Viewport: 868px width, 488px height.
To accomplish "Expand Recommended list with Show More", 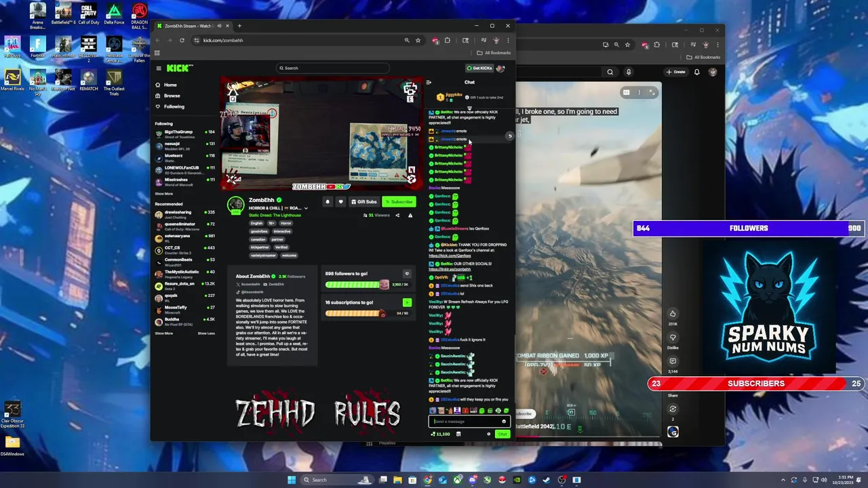I will point(163,333).
